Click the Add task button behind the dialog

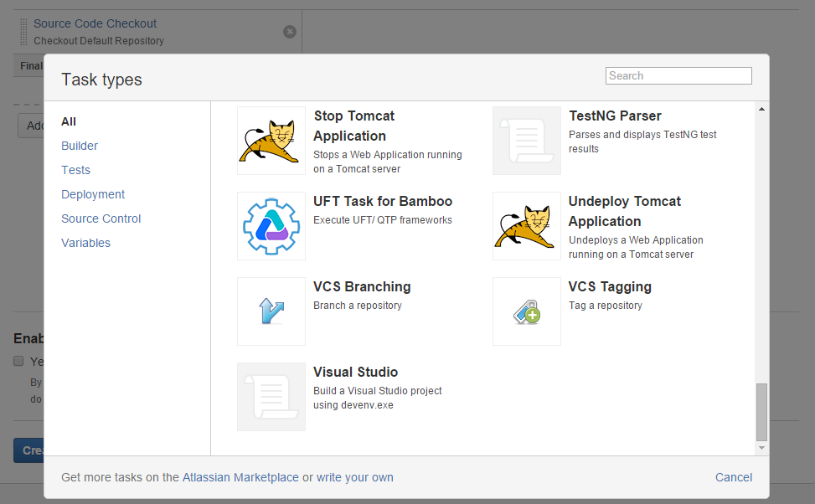[31, 126]
